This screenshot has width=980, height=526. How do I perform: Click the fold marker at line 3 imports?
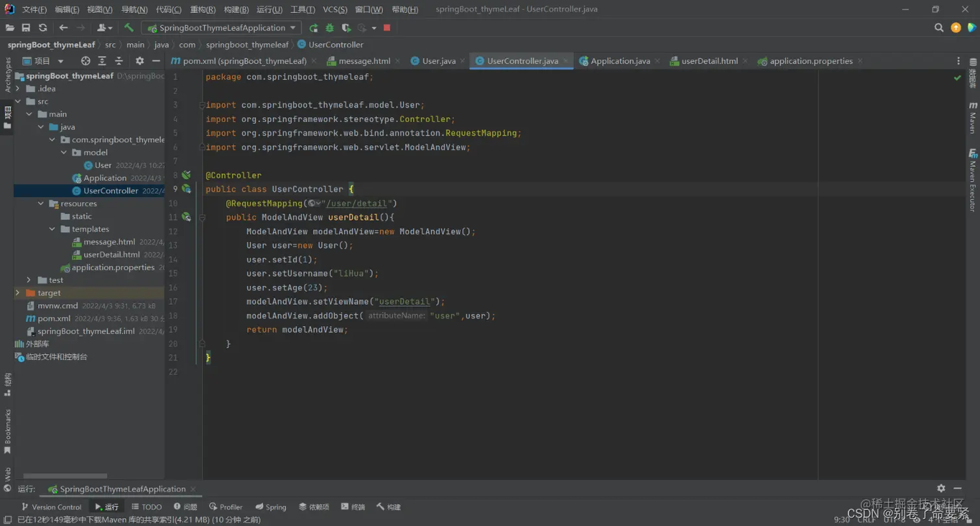[x=202, y=105]
